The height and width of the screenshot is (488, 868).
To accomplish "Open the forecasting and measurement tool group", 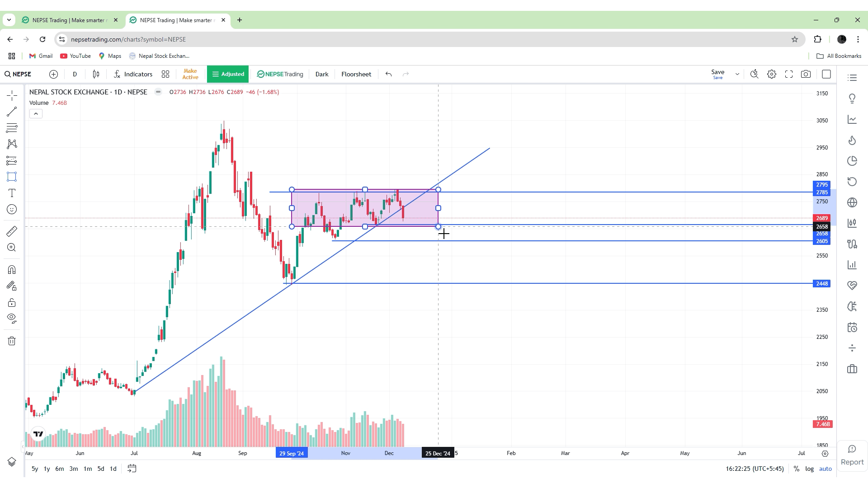I will pos(12,160).
